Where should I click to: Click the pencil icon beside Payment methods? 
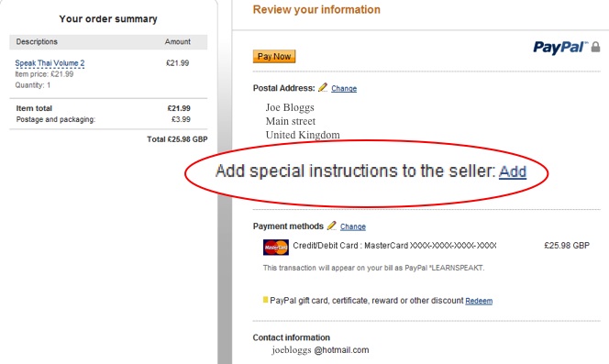(332, 226)
